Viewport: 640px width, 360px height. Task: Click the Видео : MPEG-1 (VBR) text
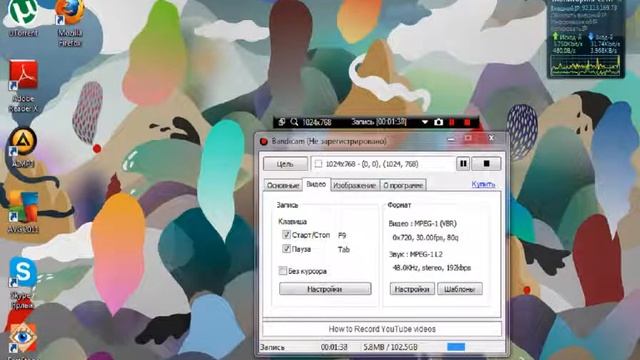coord(422,224)
